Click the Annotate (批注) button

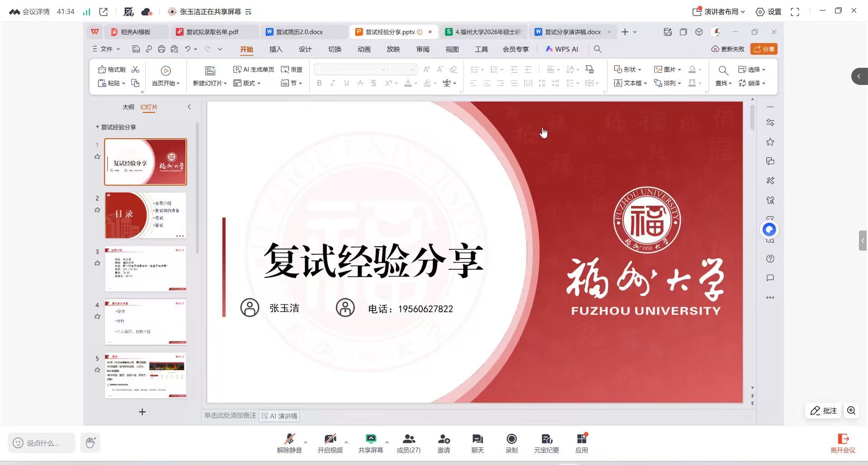click(824, 411)
